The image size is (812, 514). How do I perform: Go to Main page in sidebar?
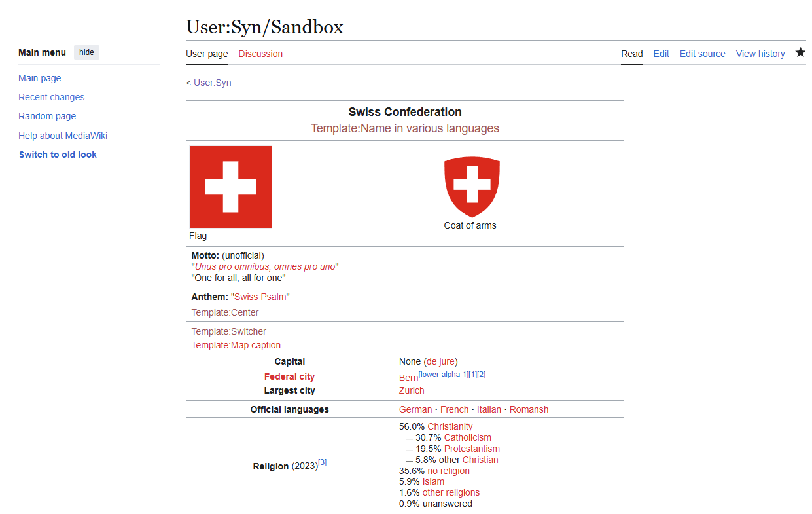(x=39, y=78)
